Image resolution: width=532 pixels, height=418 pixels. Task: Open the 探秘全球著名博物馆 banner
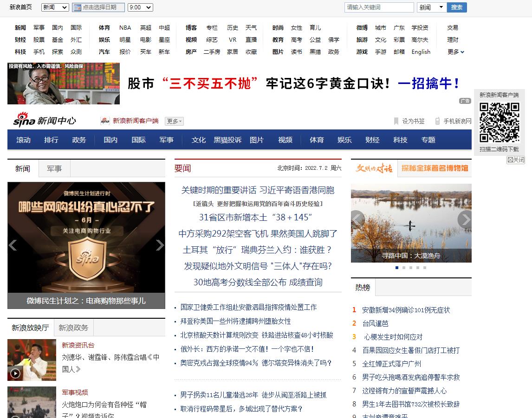tap(435, 168)
